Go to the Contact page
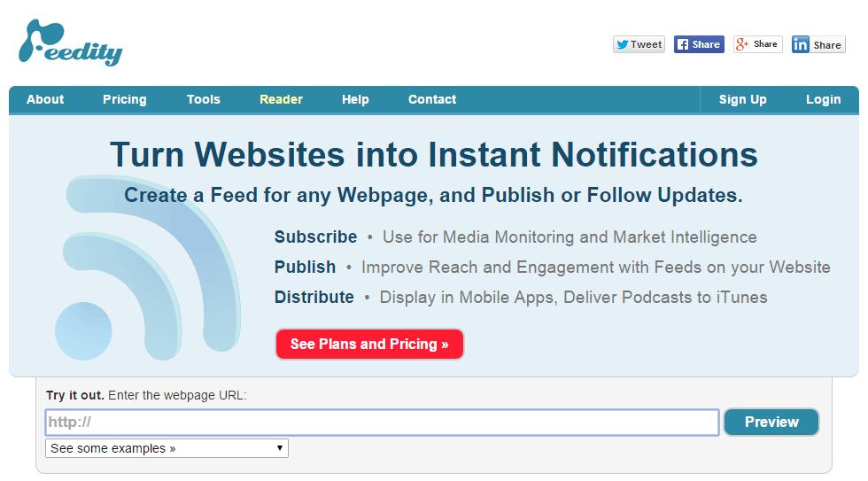The image size is (868, 481). (x=432, y=99)
